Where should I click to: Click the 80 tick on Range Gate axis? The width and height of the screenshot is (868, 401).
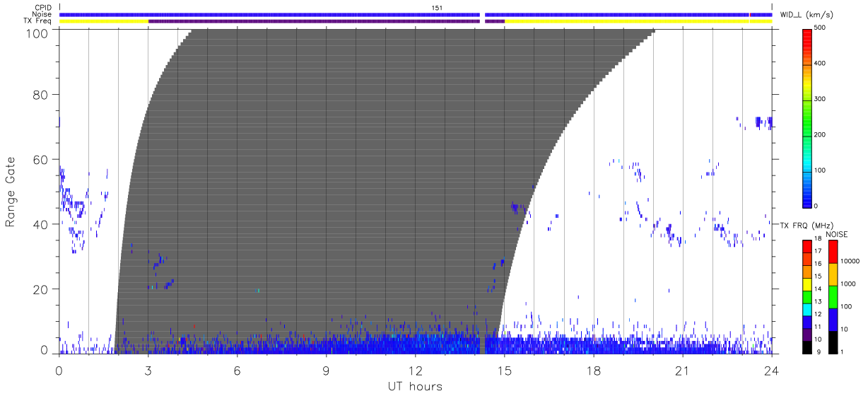click(x=40, y=94)
